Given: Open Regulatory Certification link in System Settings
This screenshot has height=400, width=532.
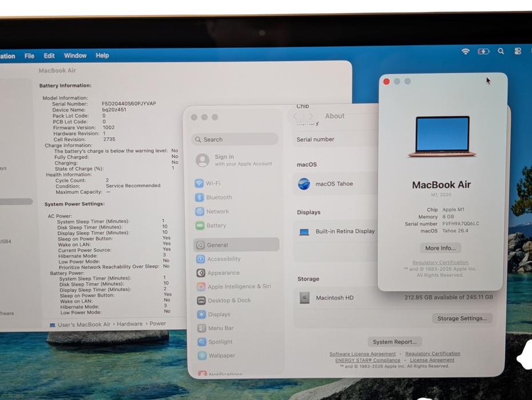Looking at the screenshot, I should click(432, 354).
